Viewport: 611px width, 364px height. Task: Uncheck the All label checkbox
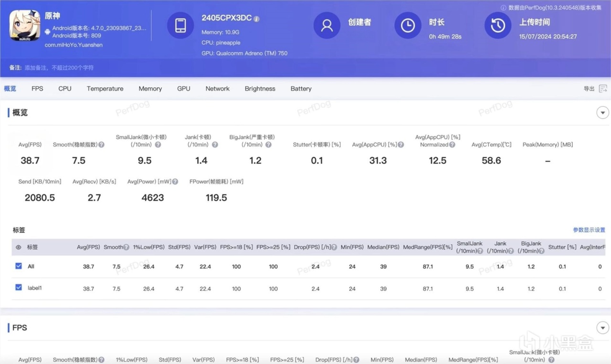(x=19, y=266)
